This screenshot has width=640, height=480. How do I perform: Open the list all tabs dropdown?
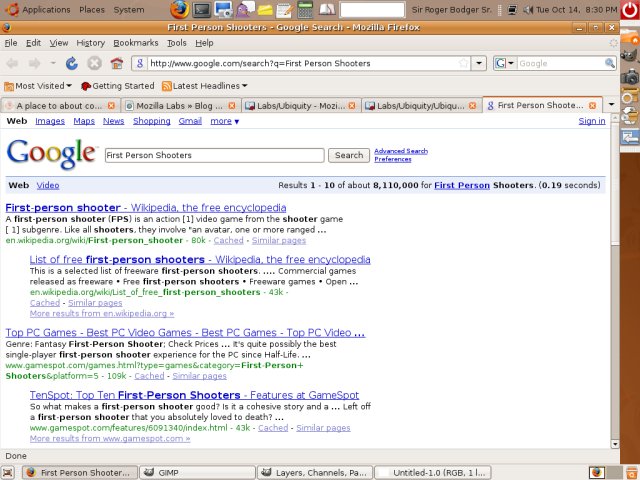click(x=611, y=104)
